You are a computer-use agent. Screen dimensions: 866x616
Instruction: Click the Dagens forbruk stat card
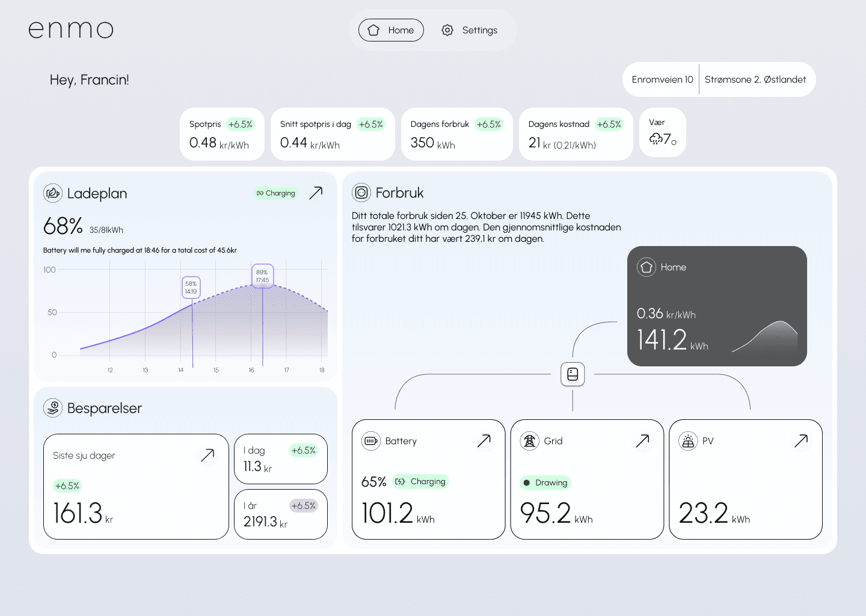click(456, 134)
